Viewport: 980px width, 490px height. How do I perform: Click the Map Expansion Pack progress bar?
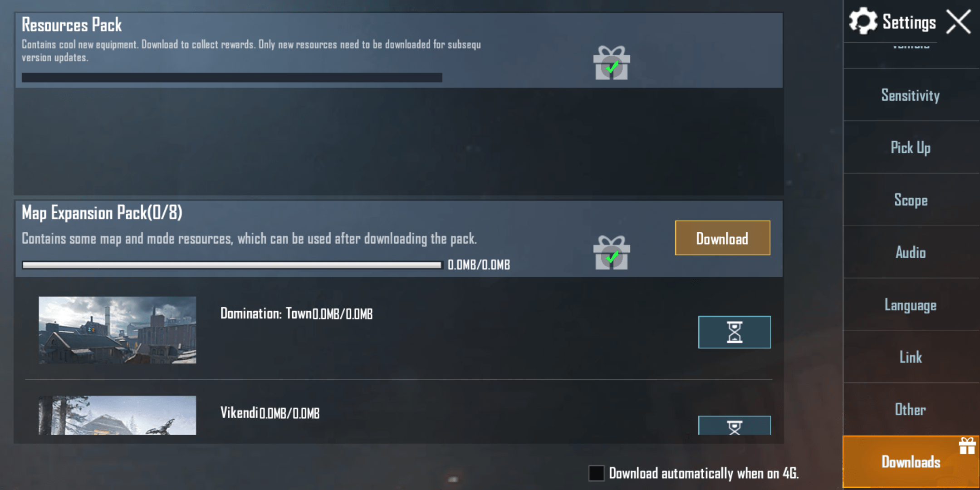point(232,265)
